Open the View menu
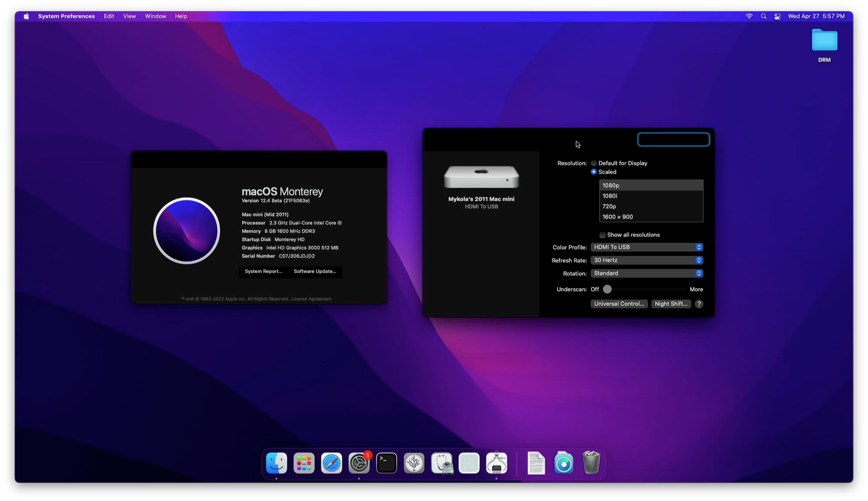The image size is (868, 501). (x=129, y=16)
